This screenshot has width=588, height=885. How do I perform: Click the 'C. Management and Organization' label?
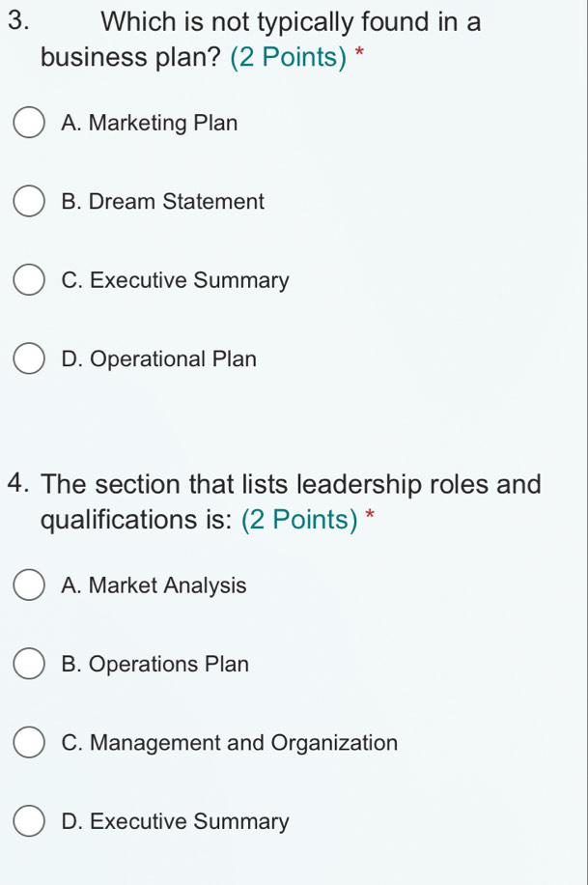point(229,743)
